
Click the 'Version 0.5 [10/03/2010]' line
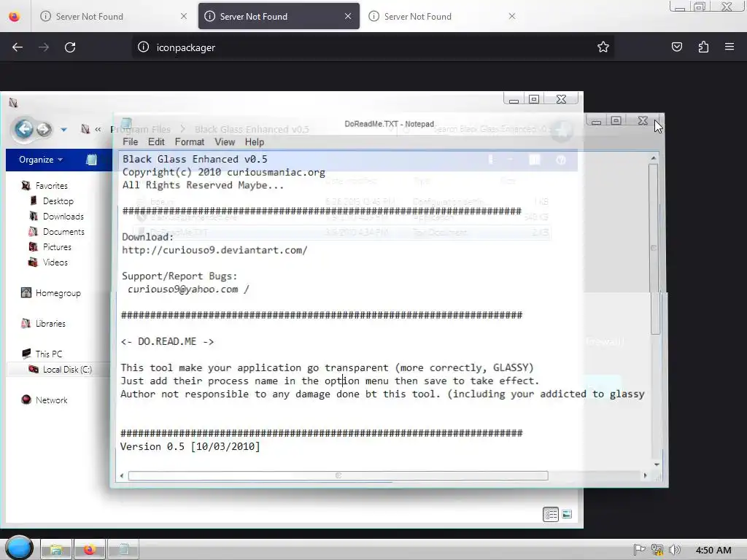coord(190,446)
